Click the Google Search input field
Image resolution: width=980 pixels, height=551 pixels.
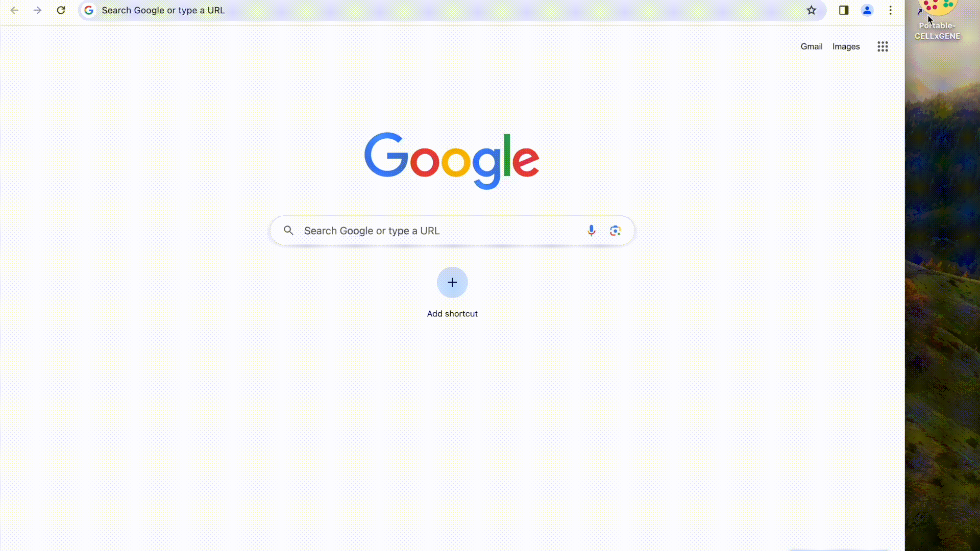[x=452, y=231]
